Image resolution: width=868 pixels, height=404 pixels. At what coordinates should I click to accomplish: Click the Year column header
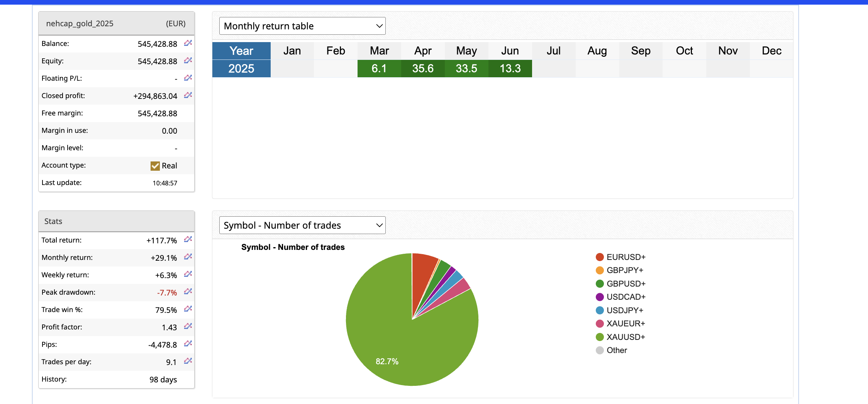point(241,51)
